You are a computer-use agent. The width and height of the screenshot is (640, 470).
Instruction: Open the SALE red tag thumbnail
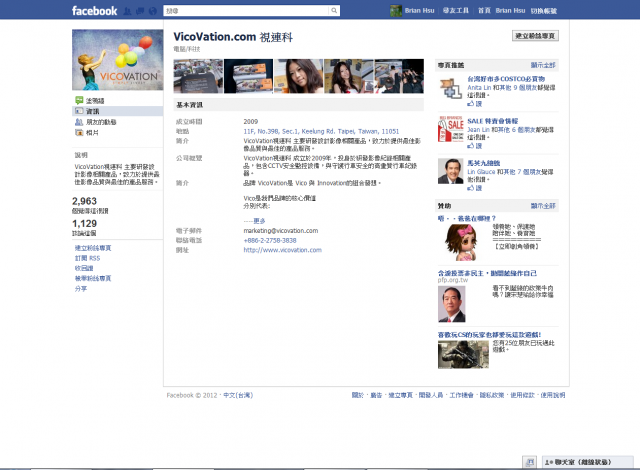click(x=451, y=129)
